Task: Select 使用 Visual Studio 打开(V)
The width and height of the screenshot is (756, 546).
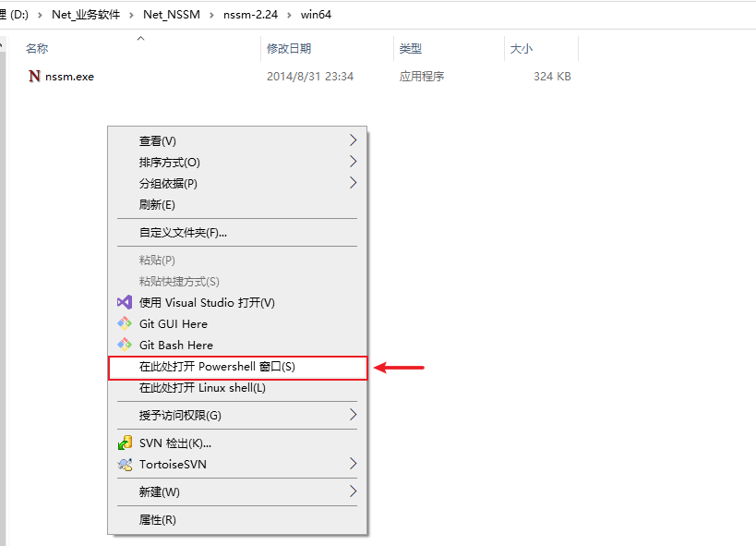Action: coord(236,303)
